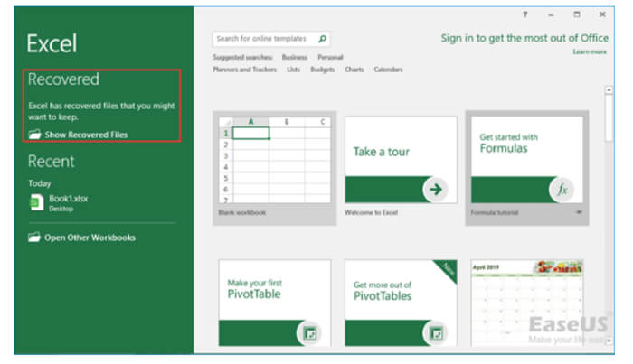Select Planners and Trackers suggested search

click(245, 70)
